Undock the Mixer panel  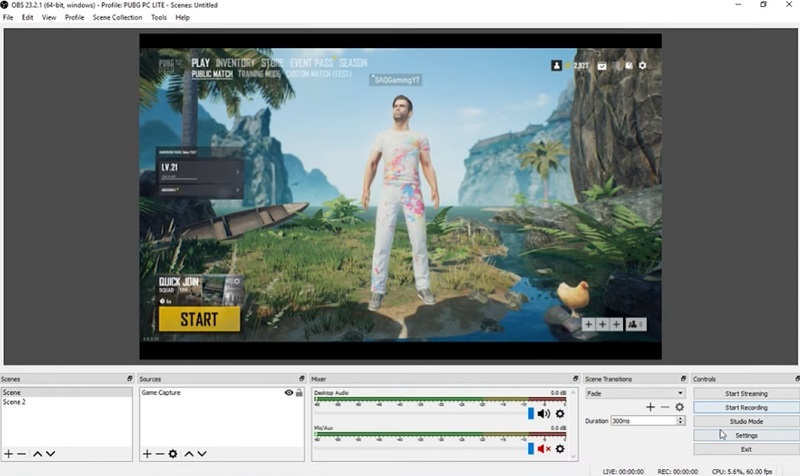pyautogui.click(x=576, y=379)
